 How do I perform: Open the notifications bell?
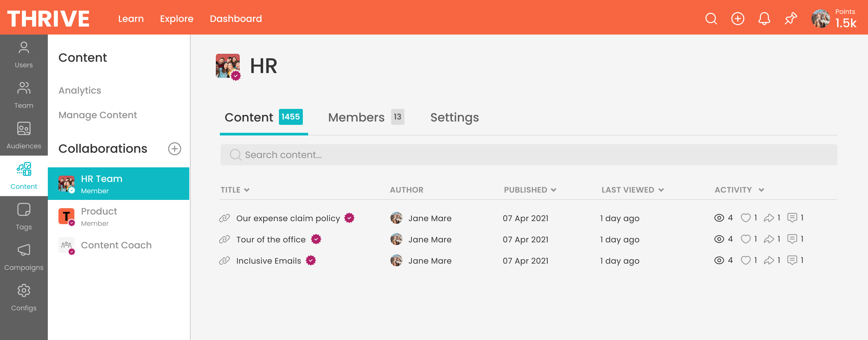[x=764, y=19]
